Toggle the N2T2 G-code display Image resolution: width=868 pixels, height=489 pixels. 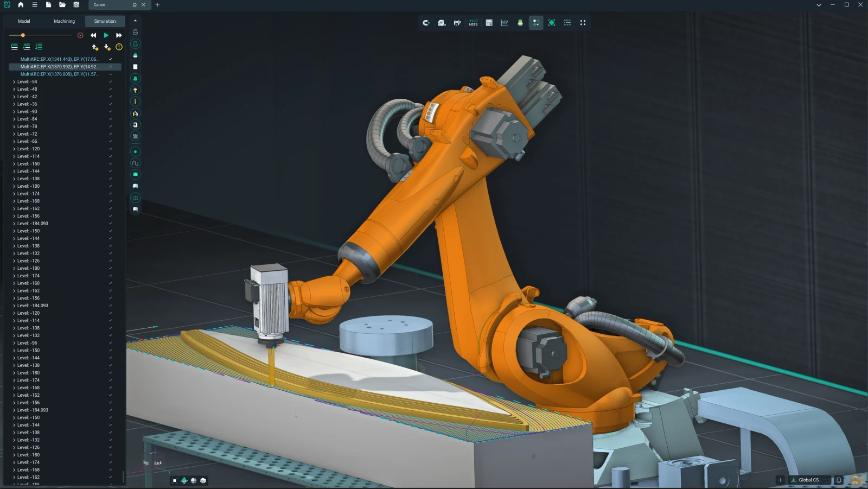coord(473,23)
